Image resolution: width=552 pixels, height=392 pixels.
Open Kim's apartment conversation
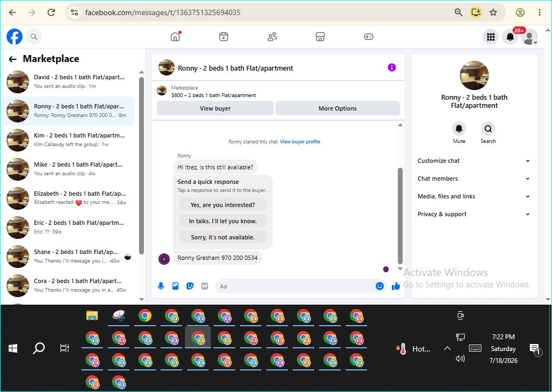click(x=69, y=140)
